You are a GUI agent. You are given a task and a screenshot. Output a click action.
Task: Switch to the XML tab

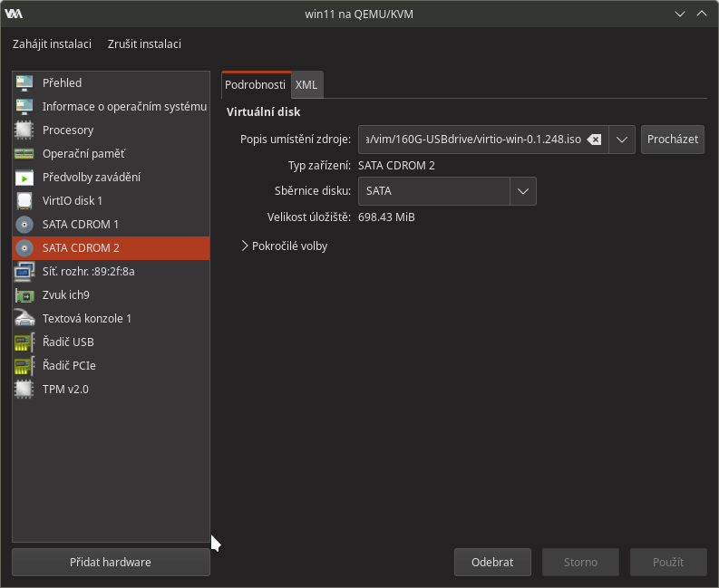coord(306,85)
